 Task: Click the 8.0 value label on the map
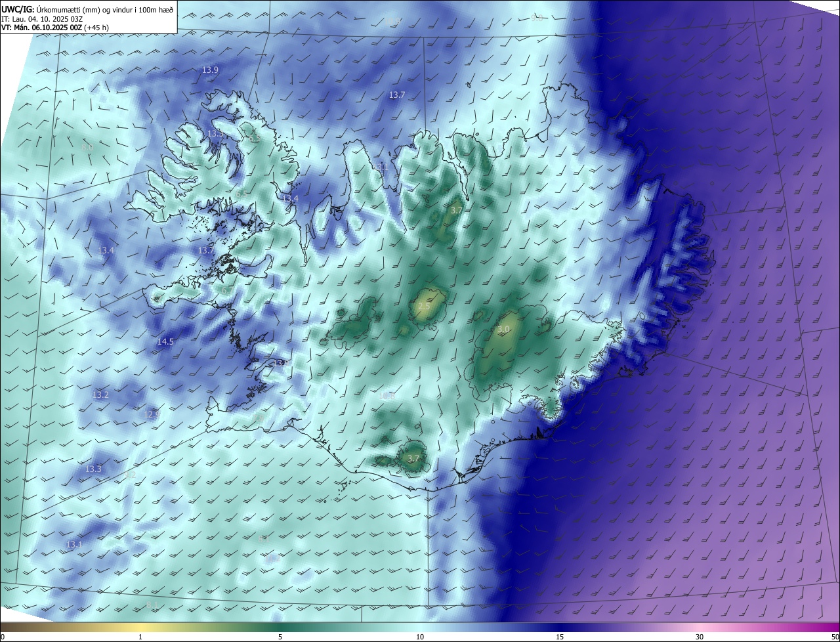pyautogui.click(x=87, y=148)
